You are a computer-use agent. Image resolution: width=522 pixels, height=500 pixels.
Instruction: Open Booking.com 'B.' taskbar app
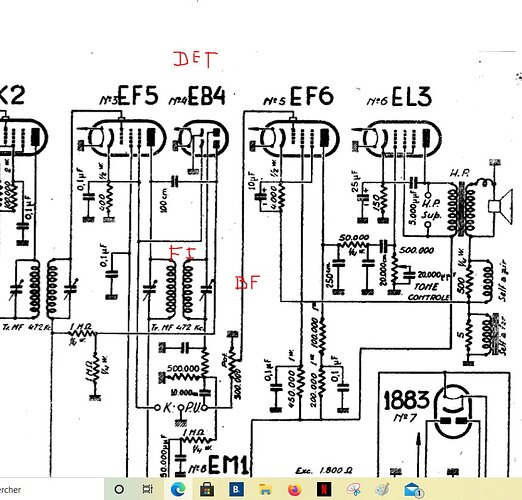236,489
